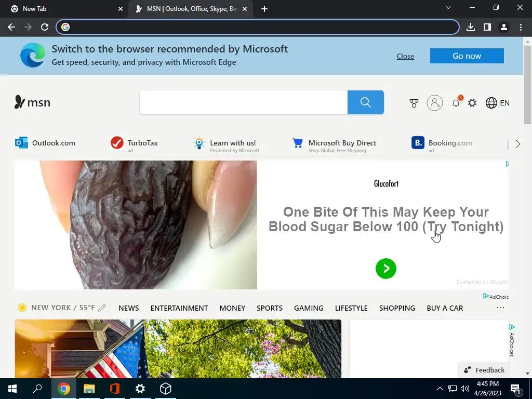Screen dimensions: 532x399
Task: Open the Booking.com shortcut
Action: click(x=442, y=144)
